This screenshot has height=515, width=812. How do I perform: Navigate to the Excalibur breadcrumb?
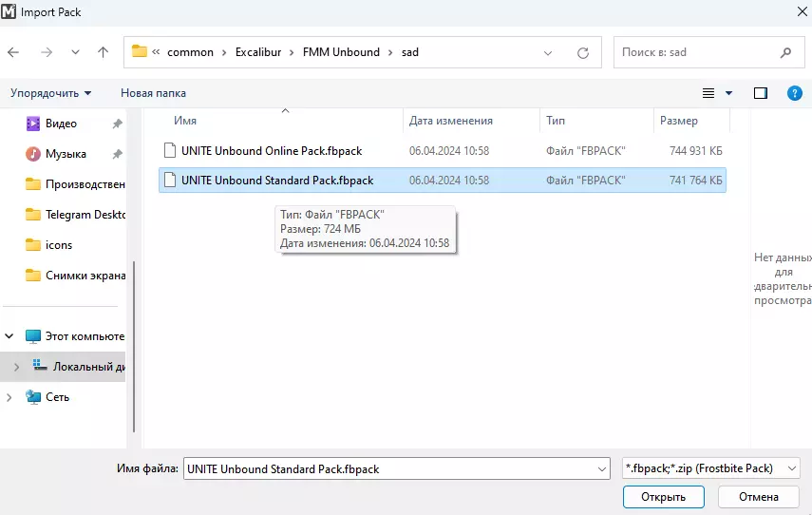pyautogui.click(x=258, y=52)
